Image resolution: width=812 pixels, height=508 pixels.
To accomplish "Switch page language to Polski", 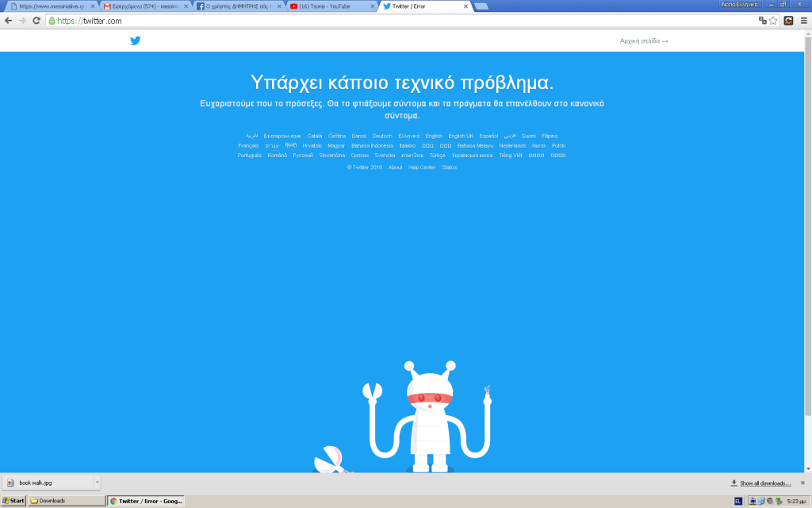I will tap(558, 146).
